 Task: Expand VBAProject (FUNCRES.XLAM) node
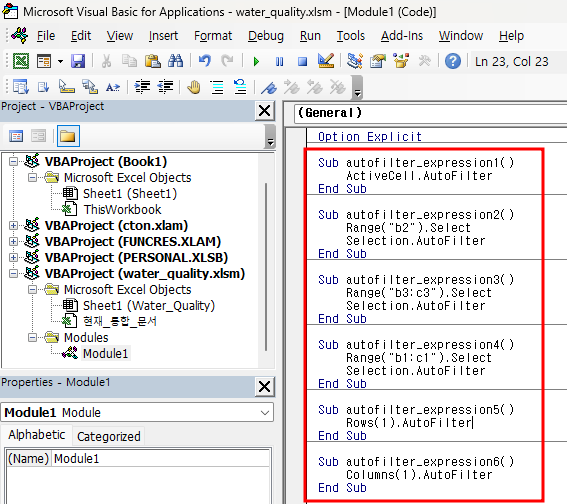point(13,242)
